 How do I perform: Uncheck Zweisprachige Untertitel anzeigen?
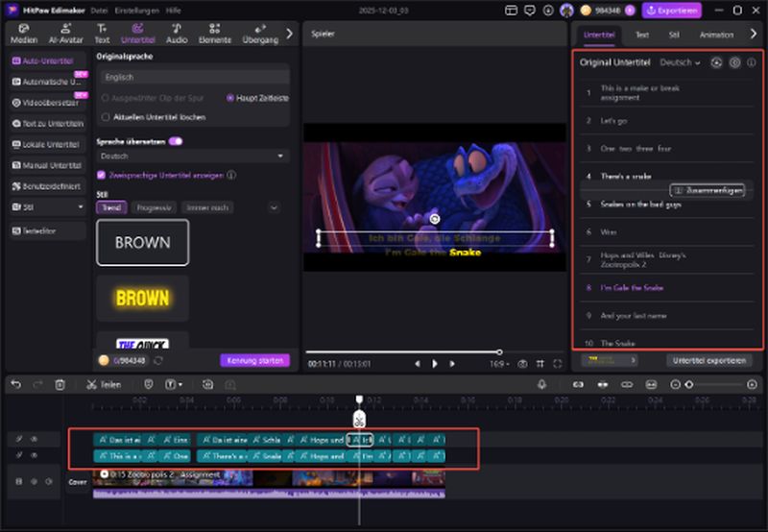point(102,176)
